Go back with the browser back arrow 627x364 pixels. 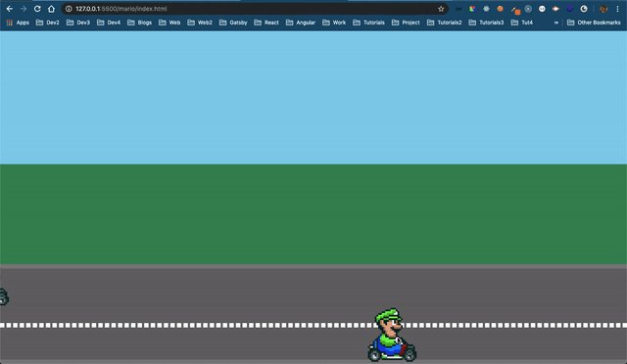(x=10, y=9)
